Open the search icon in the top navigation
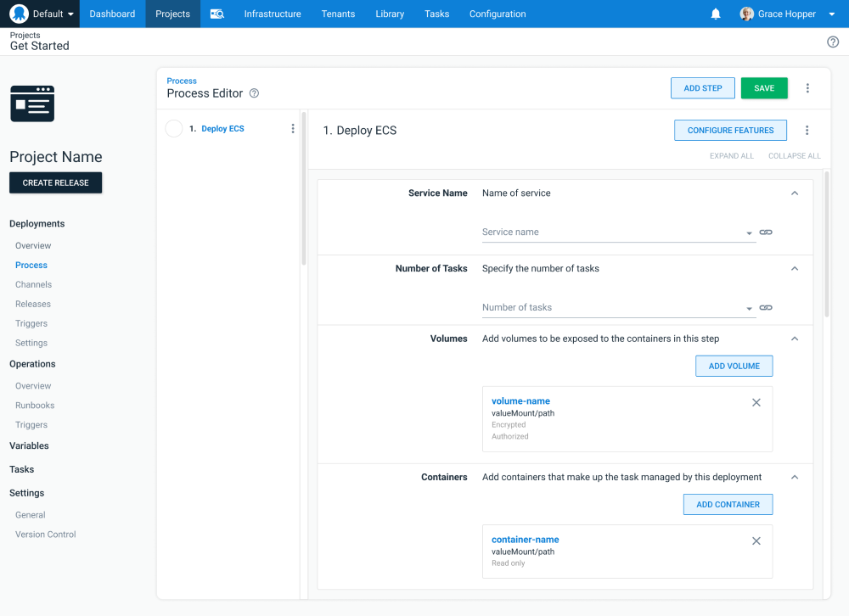 tap(216, 14)
